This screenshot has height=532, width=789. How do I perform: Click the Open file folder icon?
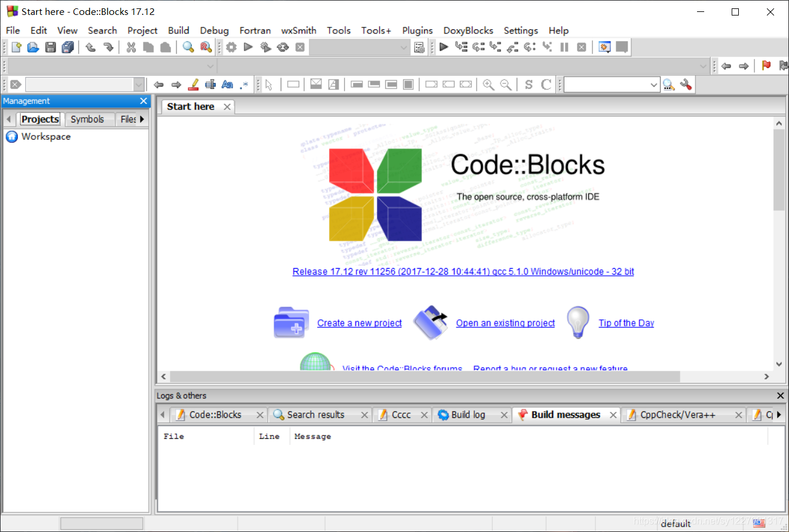pos(33,47)
